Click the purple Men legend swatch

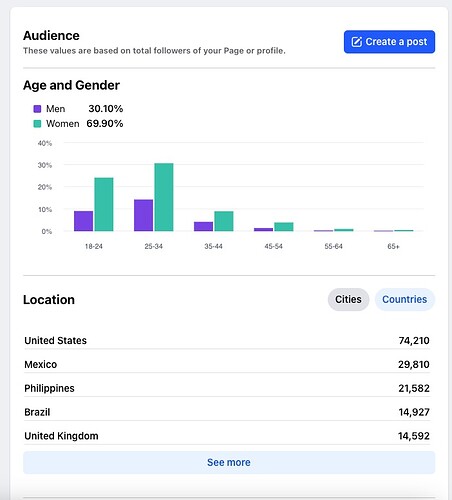37,109
